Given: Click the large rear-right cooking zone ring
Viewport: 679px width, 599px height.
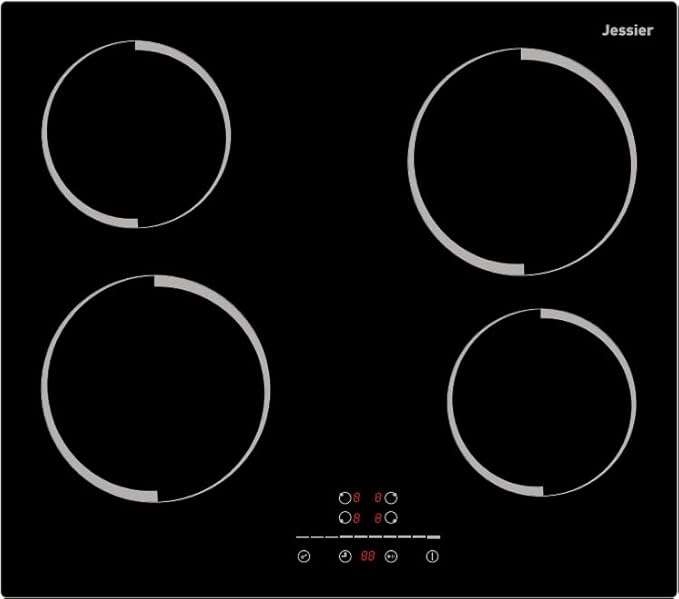Looking at the screenshot, I should 522,162.
